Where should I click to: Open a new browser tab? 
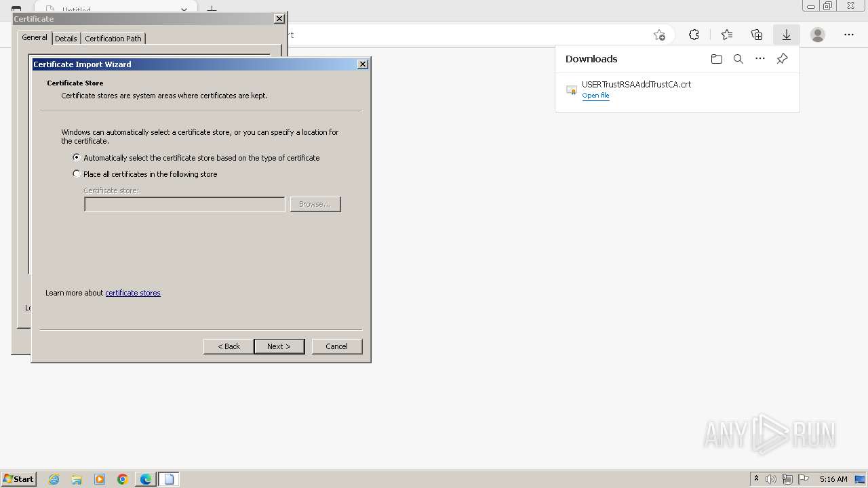pos(212,9)
